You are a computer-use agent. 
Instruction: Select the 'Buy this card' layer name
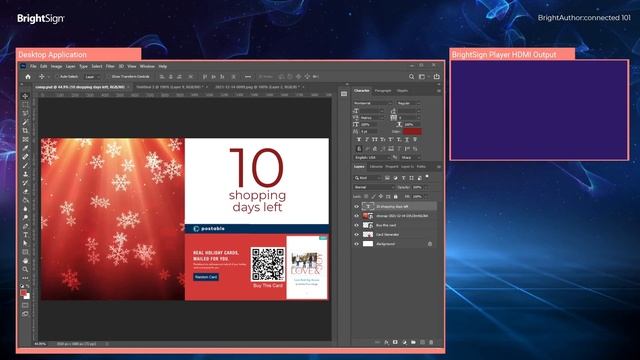click(386, 225)
